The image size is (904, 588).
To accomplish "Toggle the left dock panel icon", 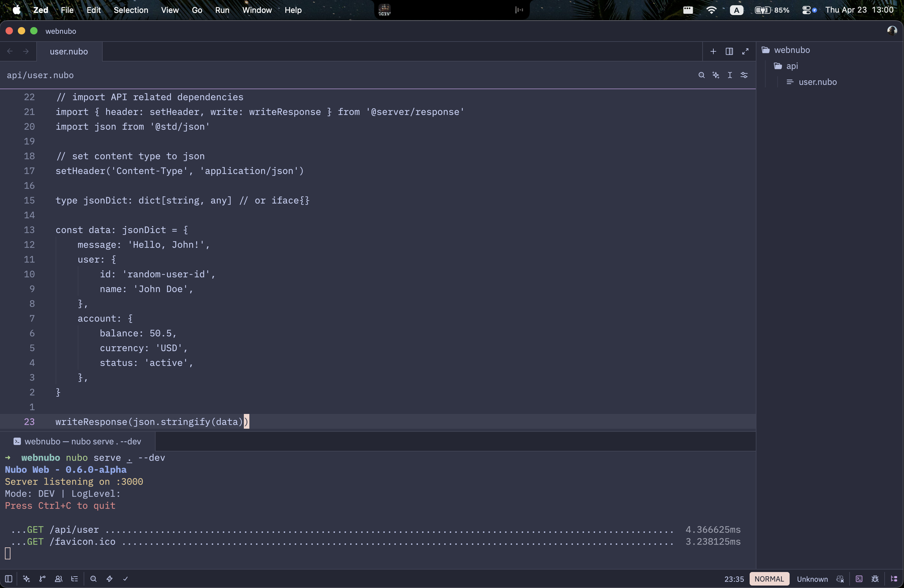I will click(9, 579).
